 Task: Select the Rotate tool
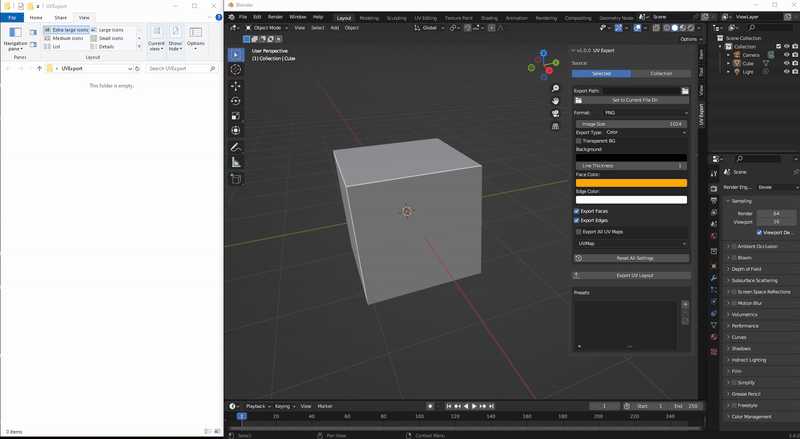click(235, 101)
